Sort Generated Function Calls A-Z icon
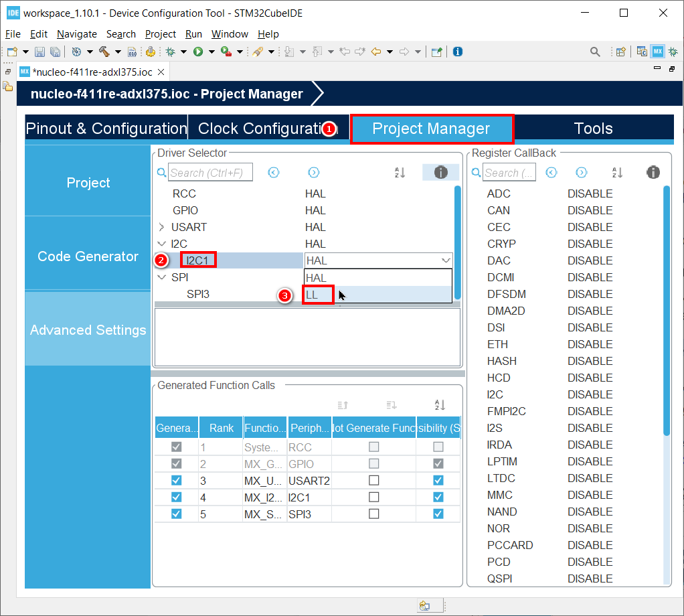684x616 pixels. (440, 405)
